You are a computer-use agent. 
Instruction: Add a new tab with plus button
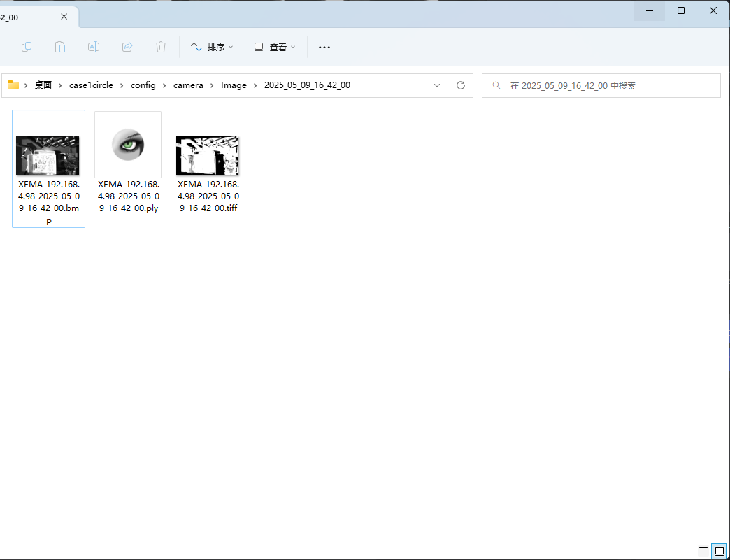click(x=96, y=17)
